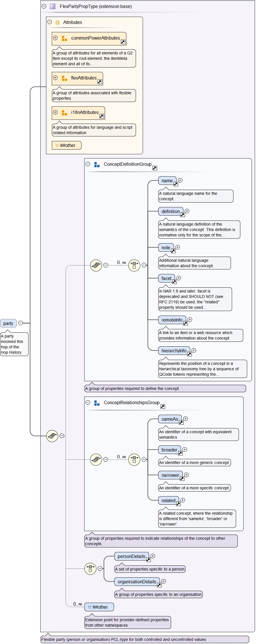262x644 pixels.
Task: Select the narrower element box
Action: tap(170, 475)
